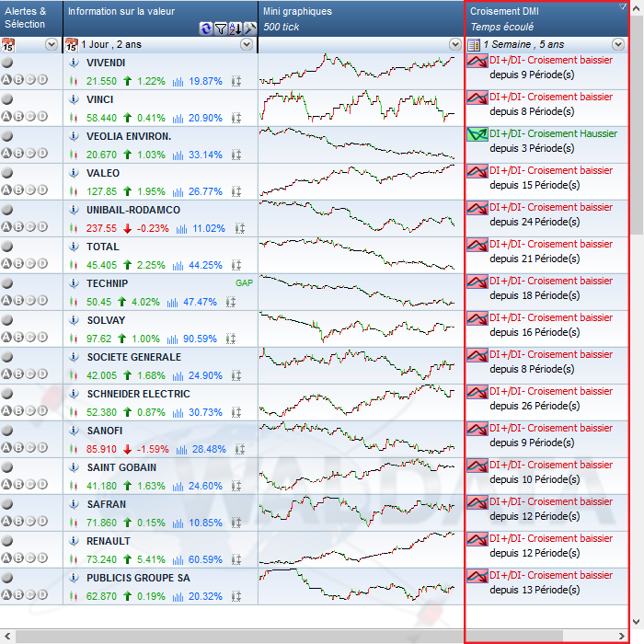
Task: Open info icon for TOTAL
Action: coord(74,247)
